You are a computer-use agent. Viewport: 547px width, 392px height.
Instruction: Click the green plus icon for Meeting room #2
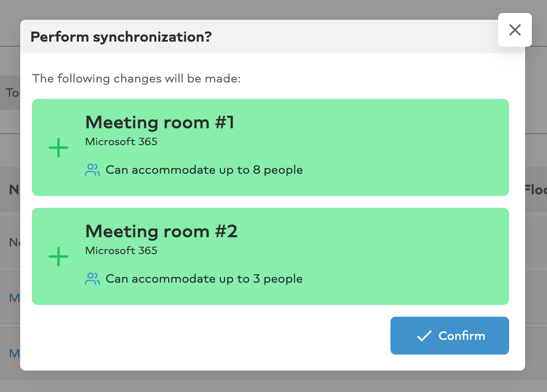pyautogui.click(x=58, y=257)
